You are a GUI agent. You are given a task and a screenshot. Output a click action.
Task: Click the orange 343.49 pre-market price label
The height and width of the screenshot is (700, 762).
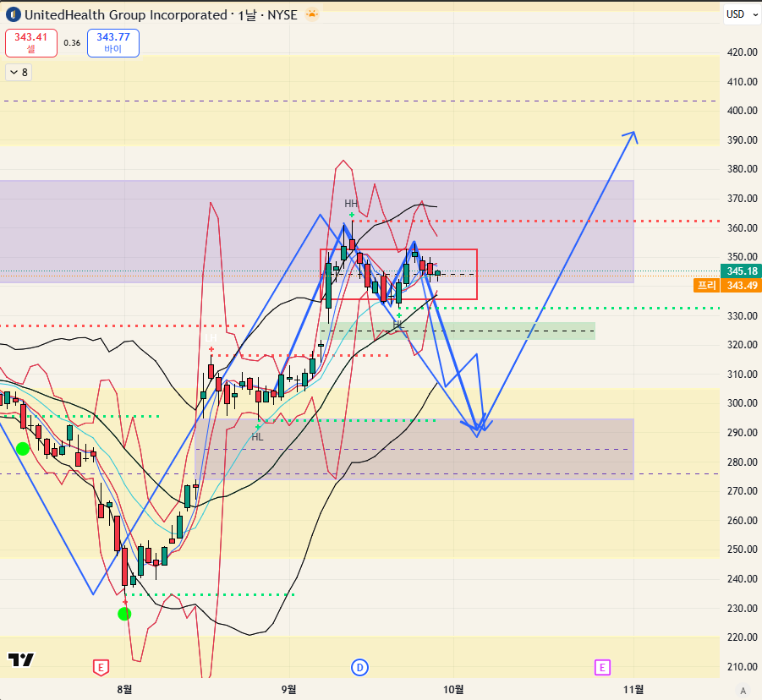(x=742, y=285)
